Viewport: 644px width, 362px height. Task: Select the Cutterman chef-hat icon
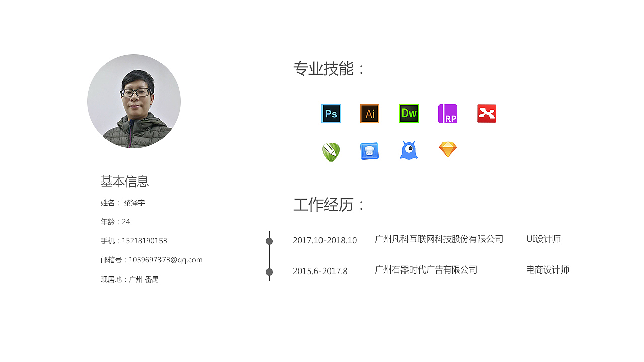coord(370,150)
